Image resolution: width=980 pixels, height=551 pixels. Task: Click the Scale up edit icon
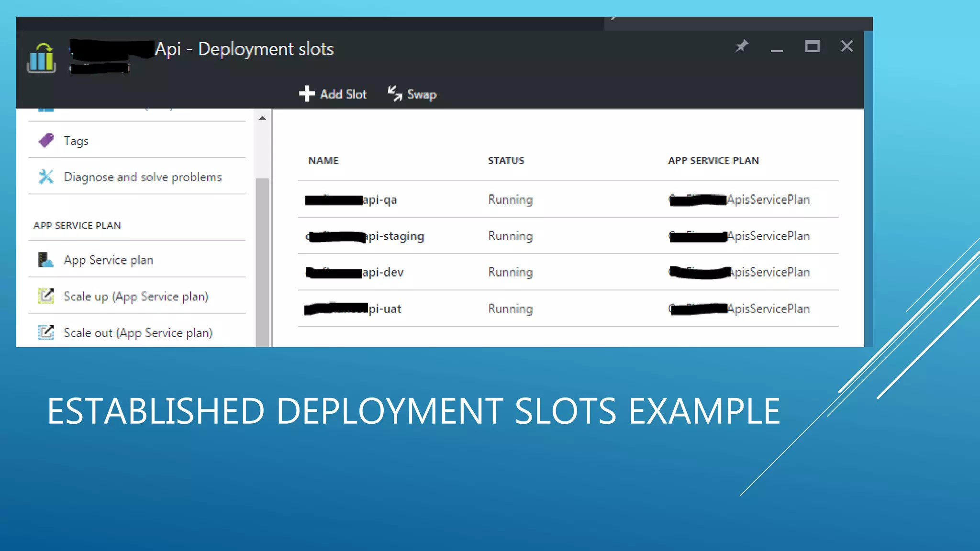click(x=46, y=296)
